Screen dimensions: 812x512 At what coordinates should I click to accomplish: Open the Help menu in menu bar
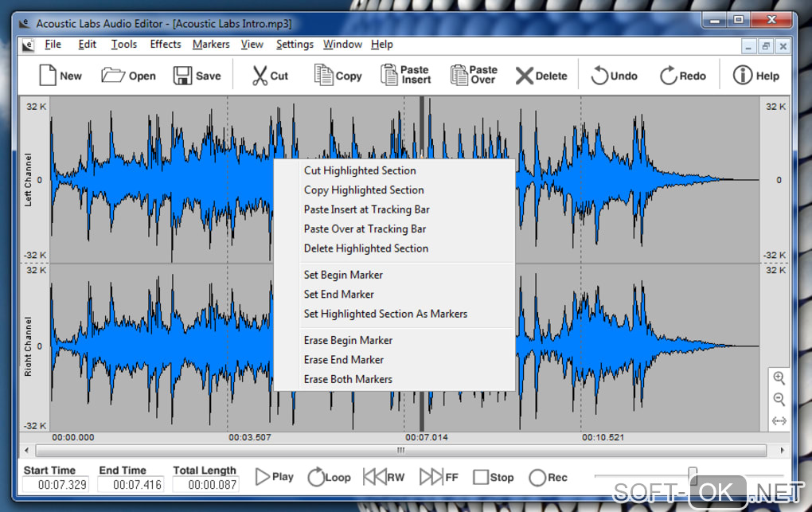pyautogui.click(x=381, y=45)
